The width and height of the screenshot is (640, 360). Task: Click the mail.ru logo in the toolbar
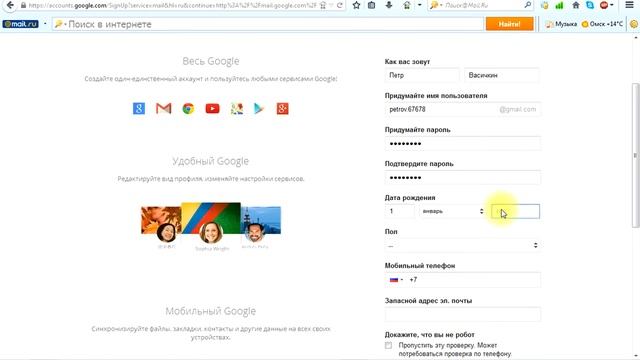pyautogui.click(x=20, y=24)
